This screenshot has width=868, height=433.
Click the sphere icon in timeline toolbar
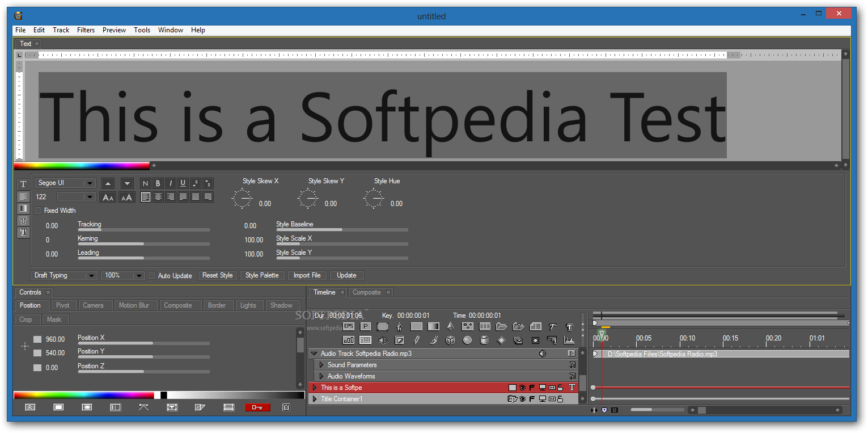point(467,340)
